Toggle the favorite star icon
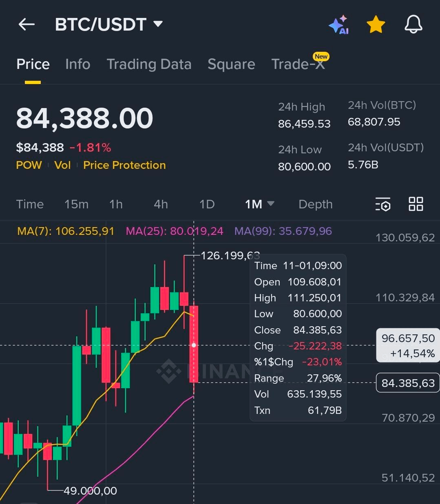Screen dimensions: 440x504 (x=376, y=25)
